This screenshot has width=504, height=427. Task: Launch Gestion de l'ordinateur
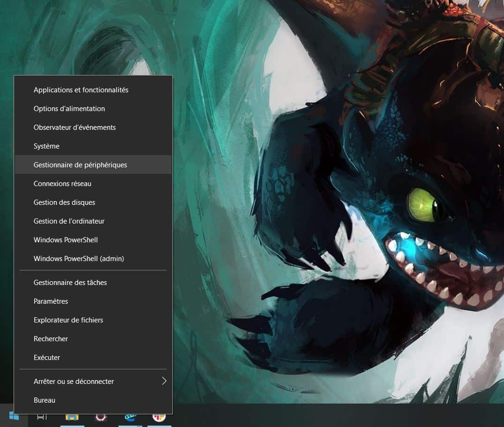(x=69, y=221)
